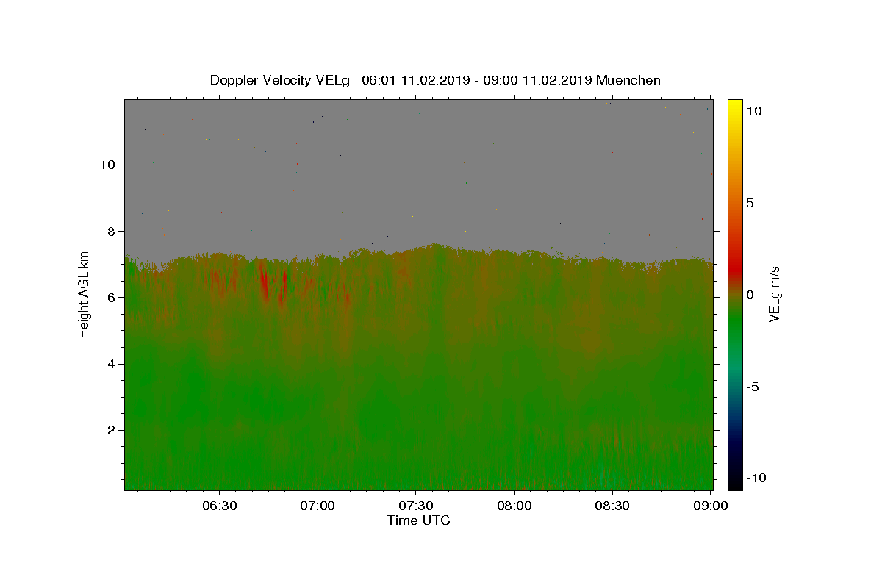The image size is (882, 588).
Task: Click the 09:00 time tick label
Action: (x=711, y=506)
